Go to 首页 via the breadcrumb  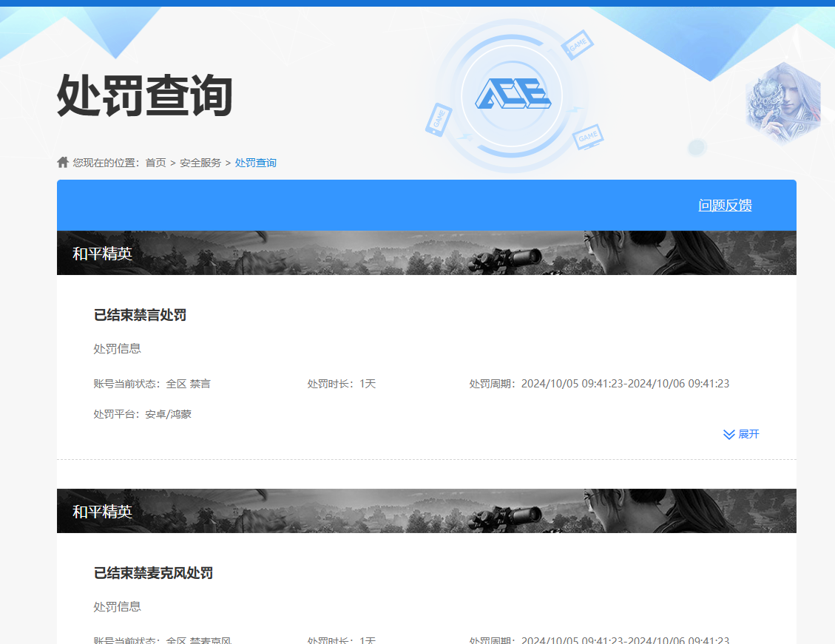[155, 163]
